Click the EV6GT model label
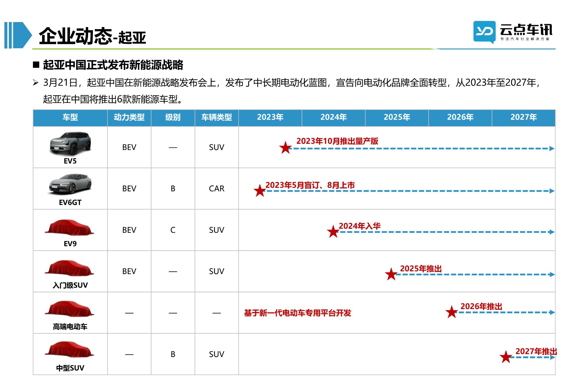The width and height of the screenshot is (588, 392). (70, 203)
